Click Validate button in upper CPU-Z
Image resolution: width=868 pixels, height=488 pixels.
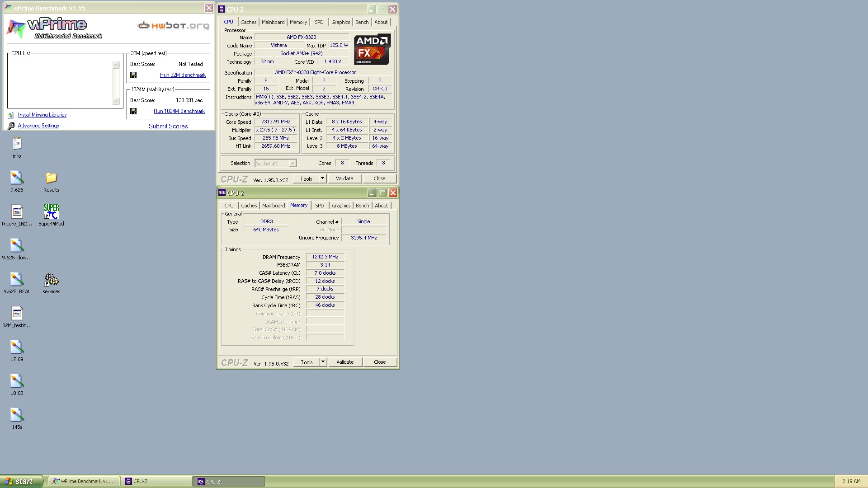[x=344, y=178]
